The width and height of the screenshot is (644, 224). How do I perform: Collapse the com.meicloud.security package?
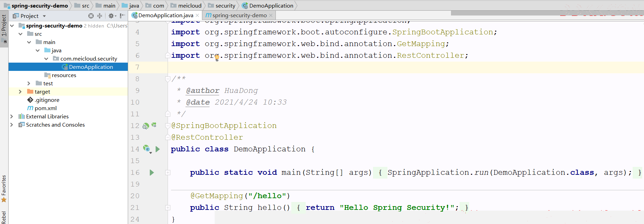[x=46, y=59]
